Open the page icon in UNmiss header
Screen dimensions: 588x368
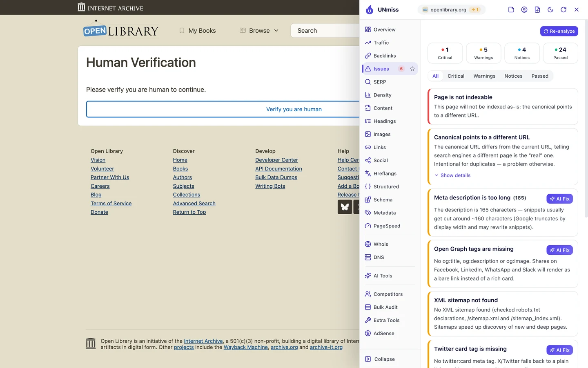click(511, 10)
